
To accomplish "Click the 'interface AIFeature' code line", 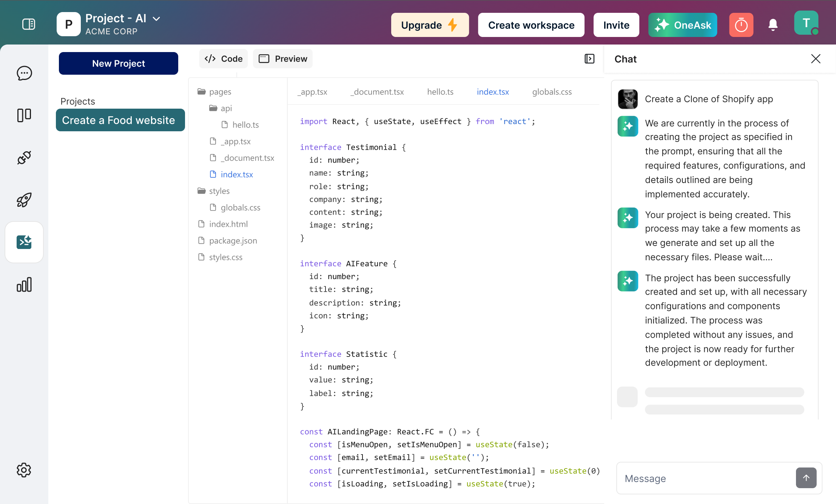I will 348,264.
